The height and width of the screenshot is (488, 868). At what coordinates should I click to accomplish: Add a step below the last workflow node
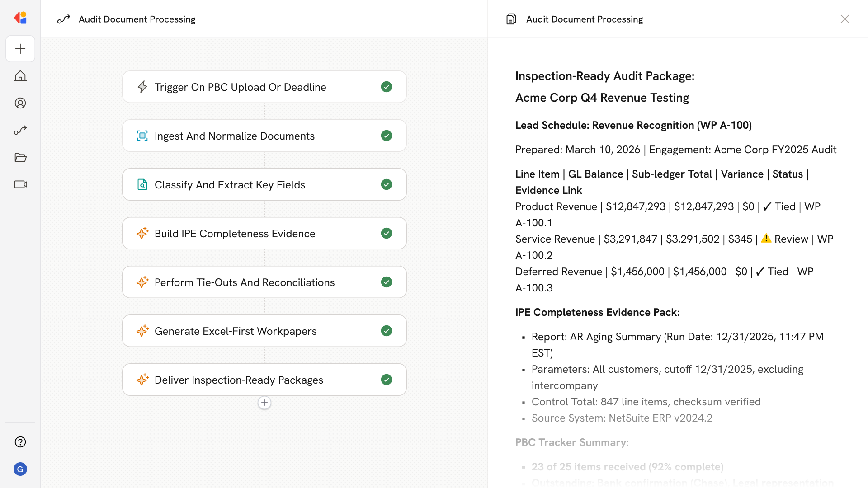coord(264,403)
